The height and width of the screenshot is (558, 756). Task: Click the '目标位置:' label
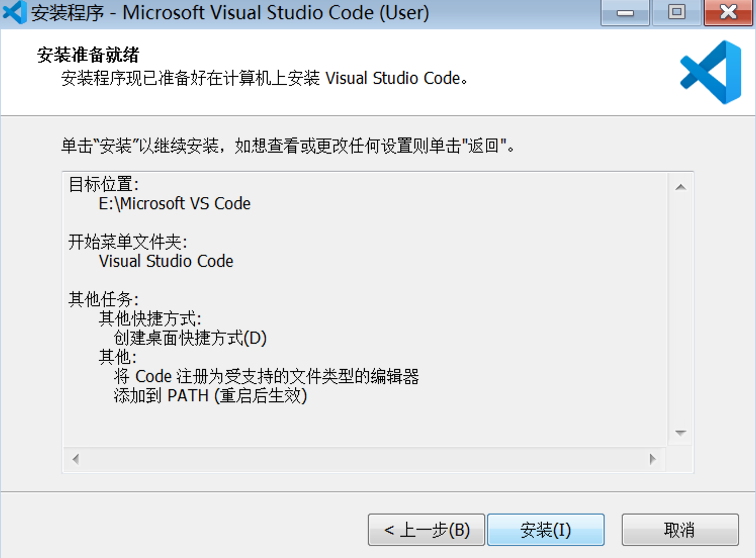click(x=103, y=184)
